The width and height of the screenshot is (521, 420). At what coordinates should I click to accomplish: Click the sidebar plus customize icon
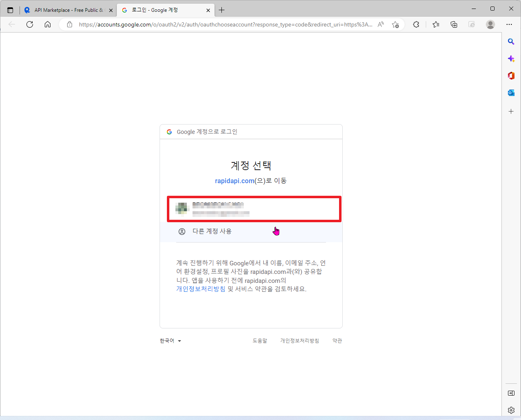511,111
